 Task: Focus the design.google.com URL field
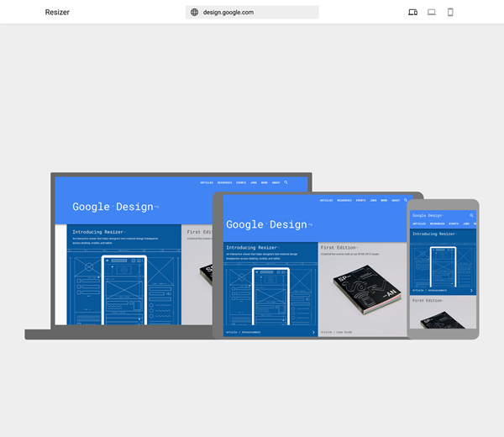[x=252, y=13]
